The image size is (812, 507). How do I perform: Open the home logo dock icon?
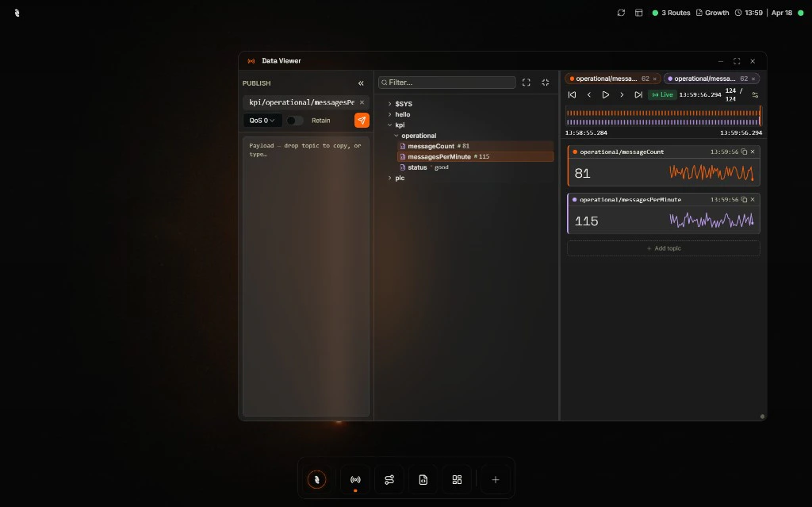point(317,479)
